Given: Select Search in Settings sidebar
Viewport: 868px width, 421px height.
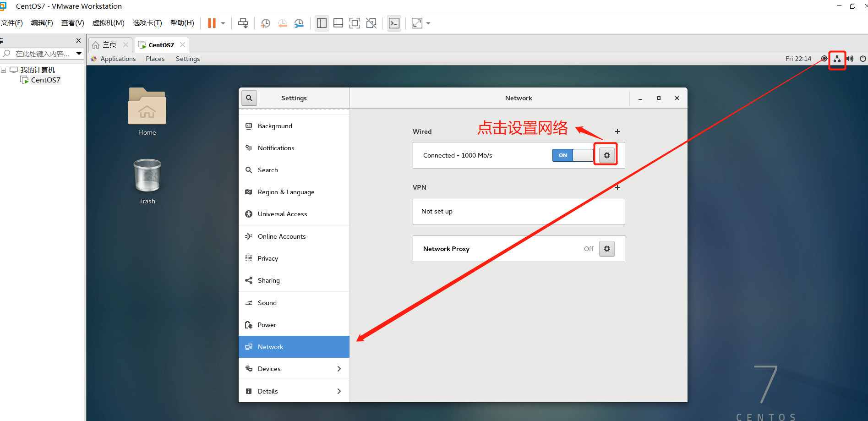Looking at the screenshot, I should [x=294, y=170].
